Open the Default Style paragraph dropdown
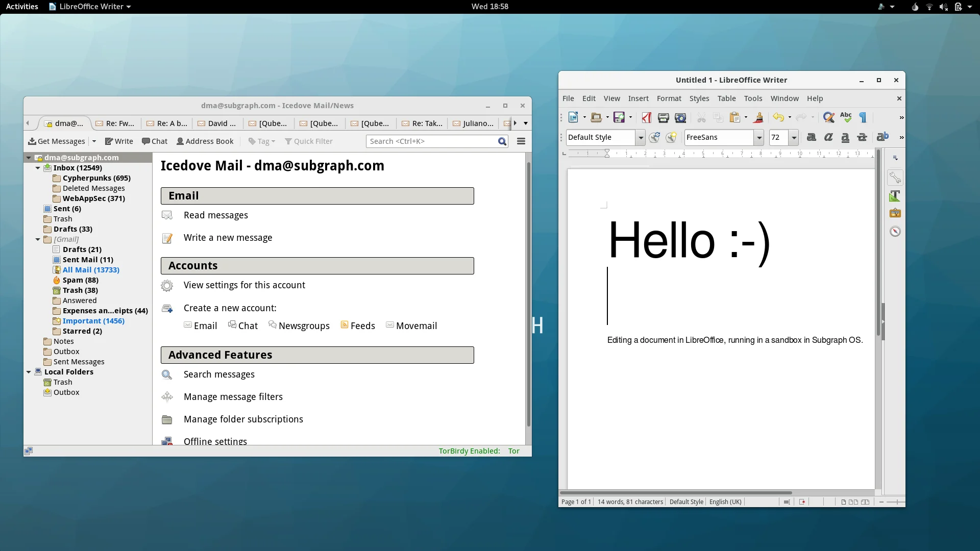This screenshot has height=551, width=980. [x=640, y=138]
